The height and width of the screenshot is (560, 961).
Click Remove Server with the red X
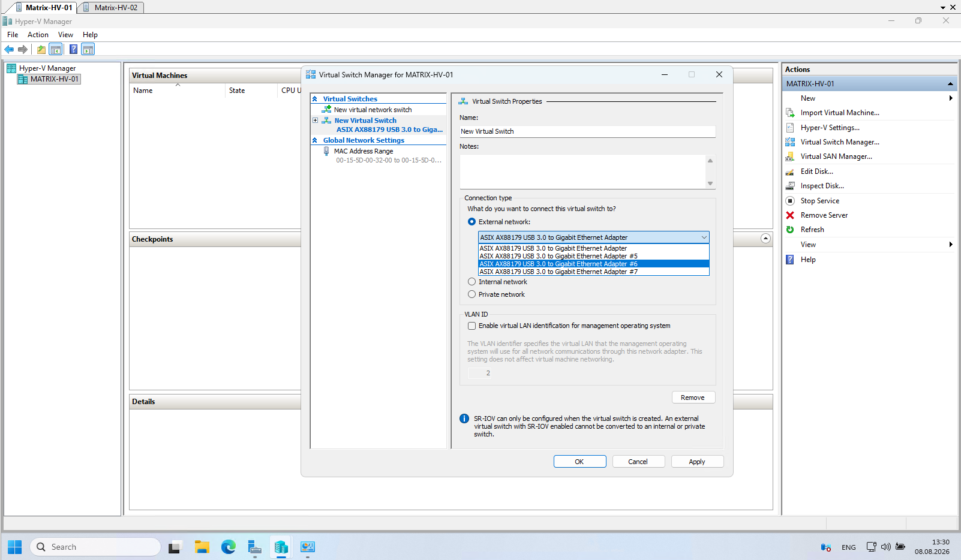(x=824, y=215)
